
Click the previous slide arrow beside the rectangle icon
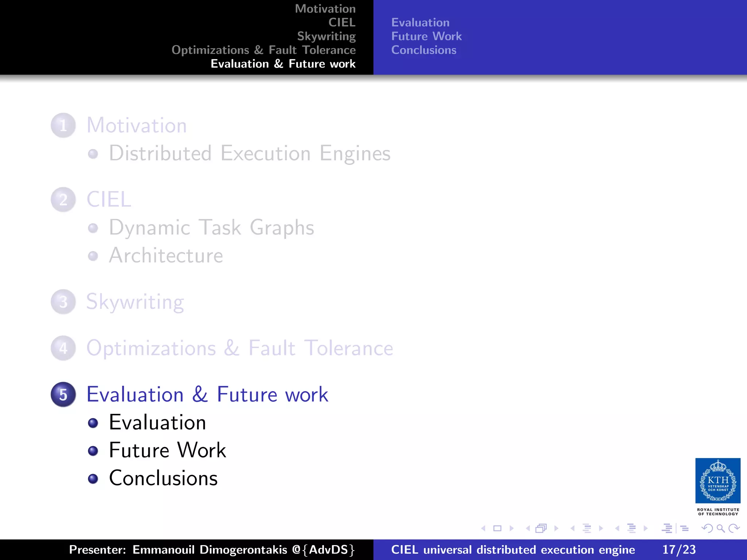coord(483,528)
